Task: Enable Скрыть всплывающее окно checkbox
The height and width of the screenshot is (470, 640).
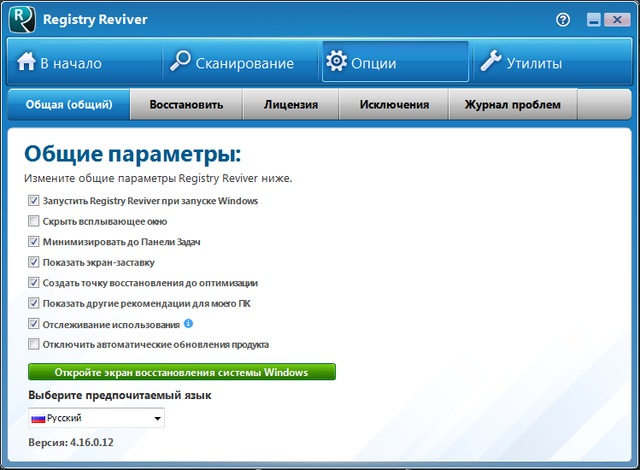Action: (34, 221)
